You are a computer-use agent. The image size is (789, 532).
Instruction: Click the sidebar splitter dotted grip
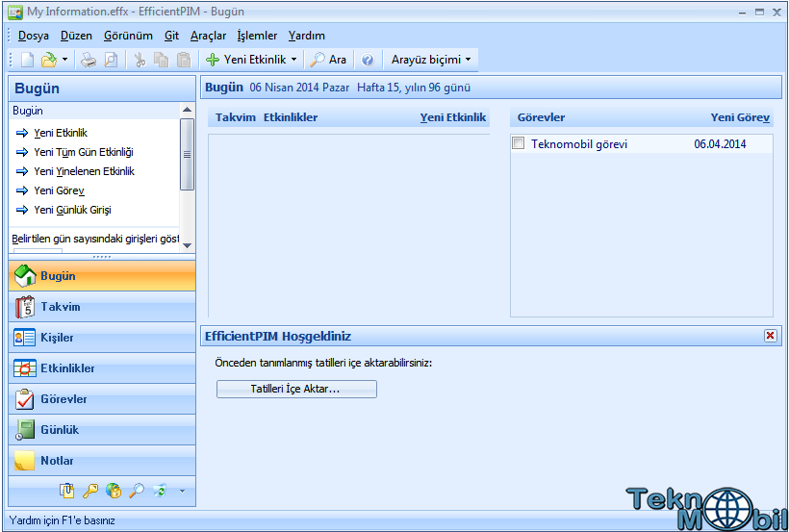tap(102, 257)
